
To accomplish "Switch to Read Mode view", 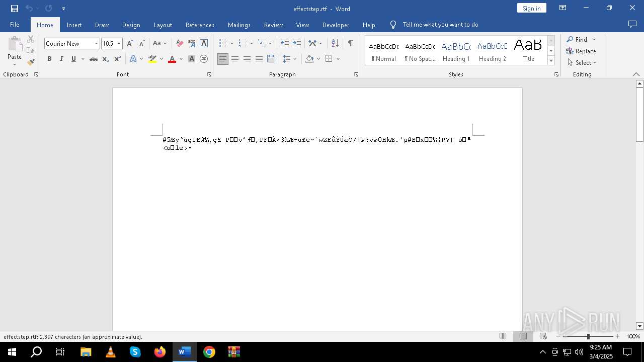I will tap(503, 336).
